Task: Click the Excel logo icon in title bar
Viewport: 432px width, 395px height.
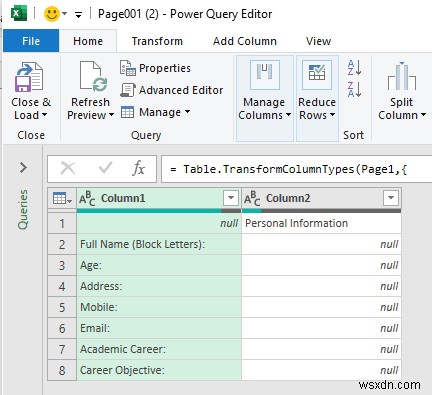Action: (19, 14)
